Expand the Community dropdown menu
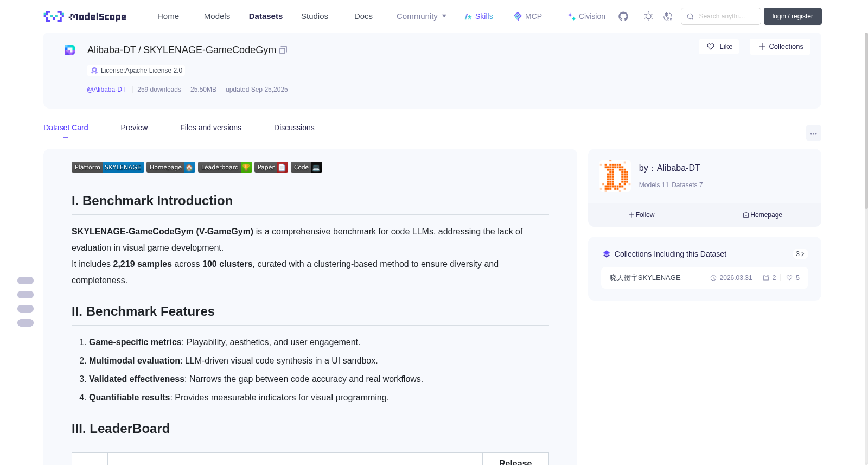 pyautogui.click(x=422, y=16)
